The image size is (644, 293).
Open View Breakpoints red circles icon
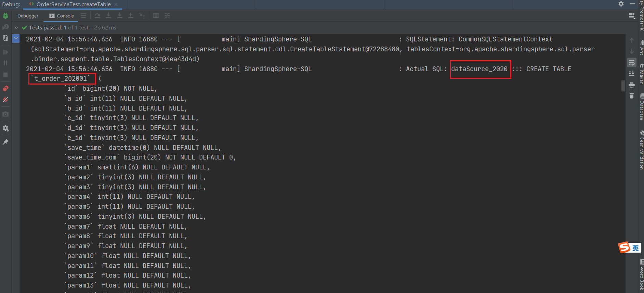5,89
